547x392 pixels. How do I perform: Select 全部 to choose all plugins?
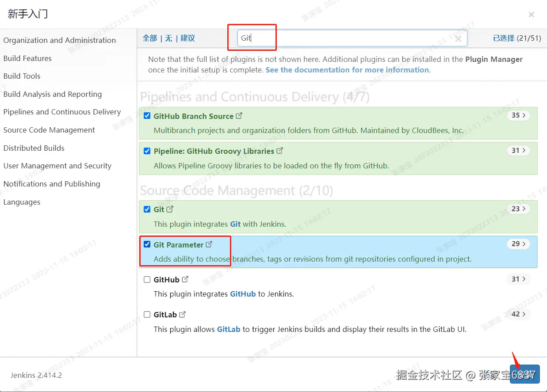(x=150, y=38)
